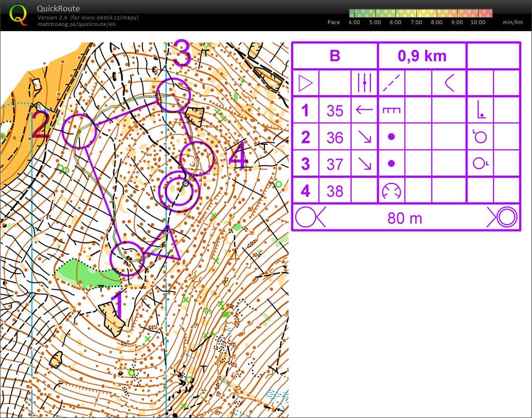Select control code 36 cell
532x418 pixels.
tap(334, 137)
